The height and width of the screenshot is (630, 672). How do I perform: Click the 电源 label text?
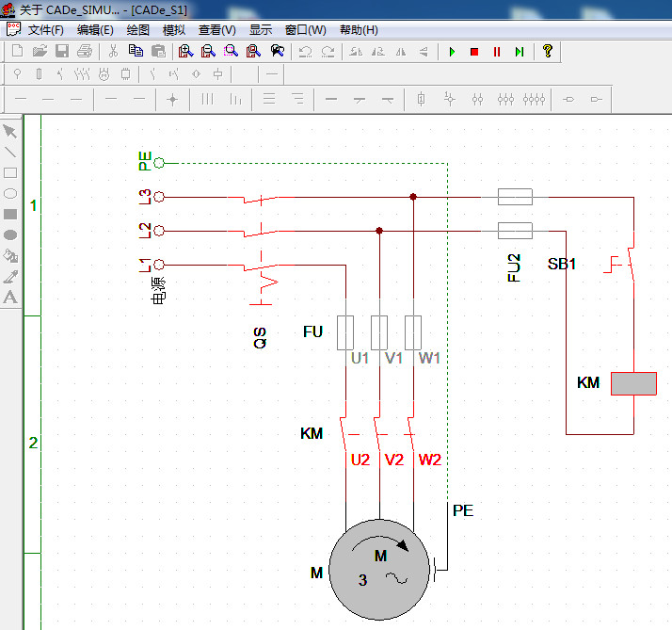click(x=158, y=291)
